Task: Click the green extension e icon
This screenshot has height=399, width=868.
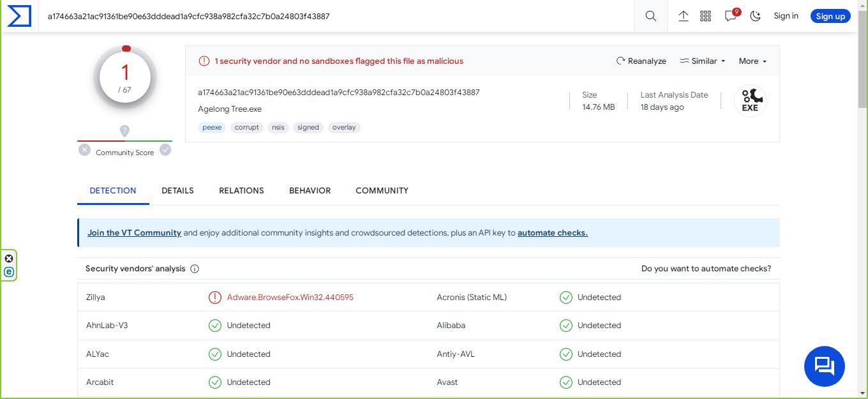Action: pyautogui.click(x=9, y=272)
